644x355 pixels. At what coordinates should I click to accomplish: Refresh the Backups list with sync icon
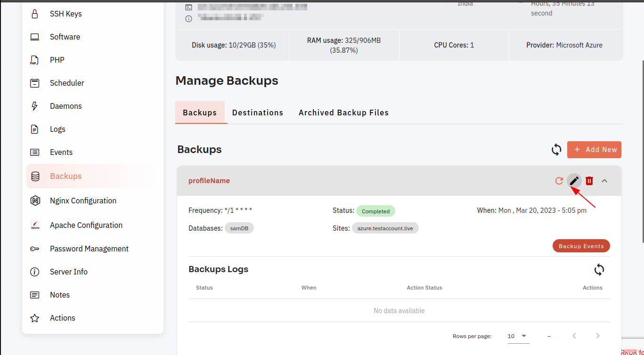point(556,150)
